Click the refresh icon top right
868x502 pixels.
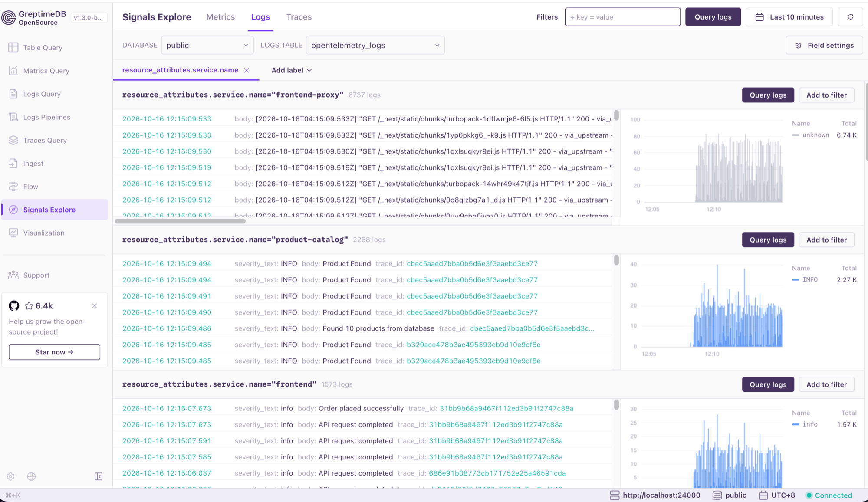(850, 17)
